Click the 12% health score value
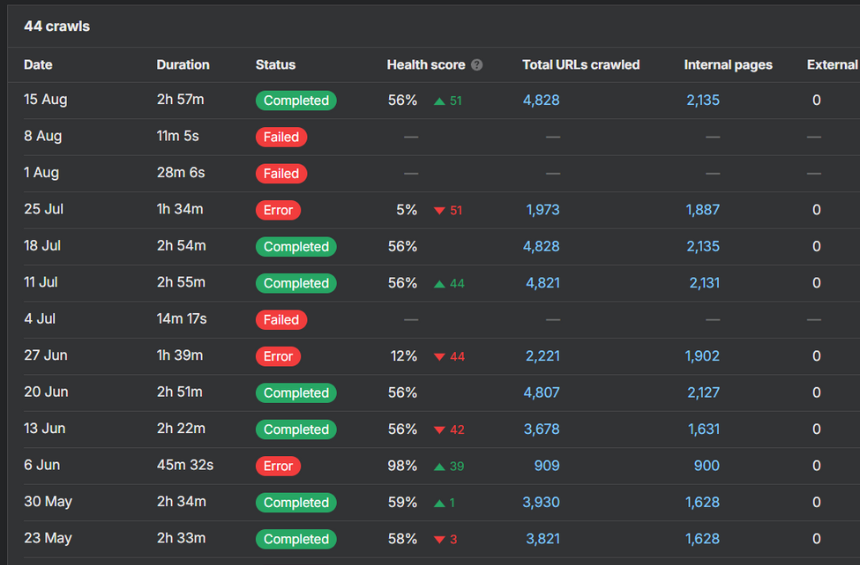 404,356
